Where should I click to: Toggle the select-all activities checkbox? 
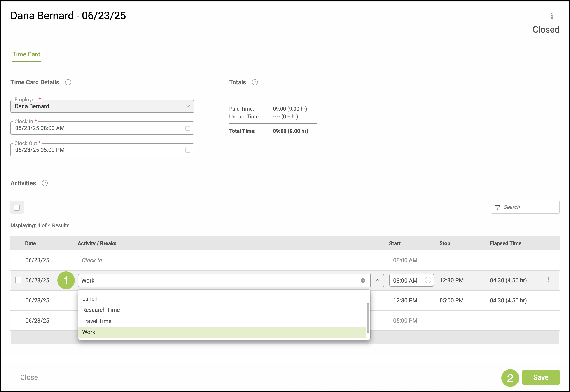click(17, 208)
